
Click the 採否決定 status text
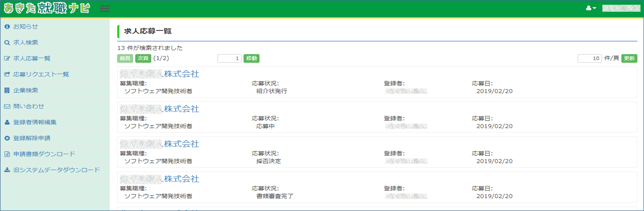click(268, 161)
